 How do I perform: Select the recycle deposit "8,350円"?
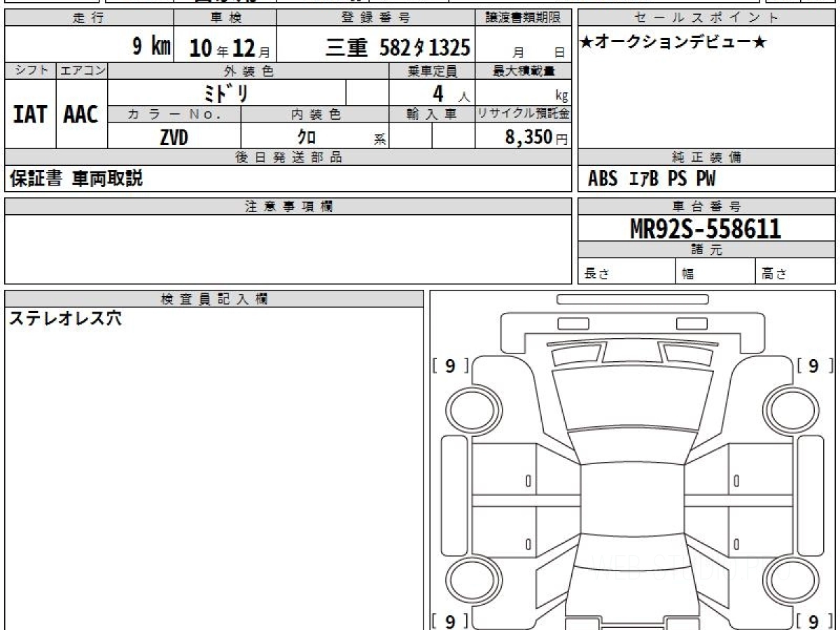tap(536, 137)
